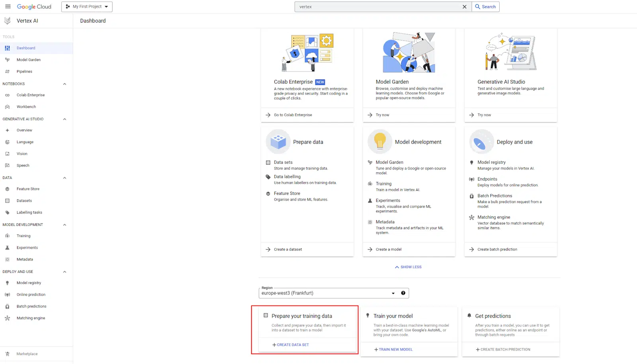Screen dimensions: 637x364
Task: Click the Speech sidebar icon
Action: [7, 165]
